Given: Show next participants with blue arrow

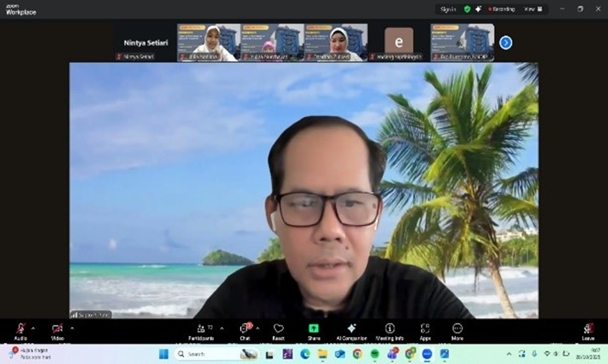Looking at the screenshot, I should (x=505, y=43).
